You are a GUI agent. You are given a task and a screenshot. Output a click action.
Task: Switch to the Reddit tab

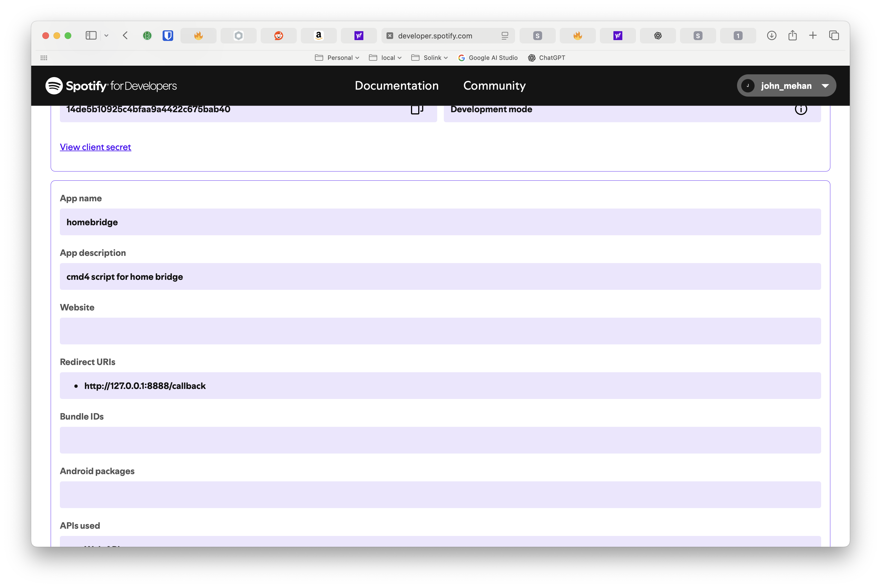click(x=278, y=36)
